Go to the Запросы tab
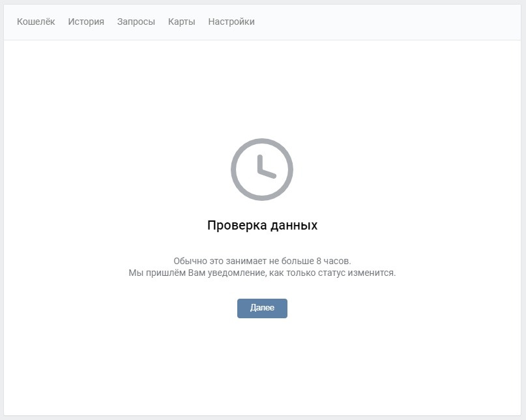The width and height of the screenshot is (526, 420). [x=136, y=22]
